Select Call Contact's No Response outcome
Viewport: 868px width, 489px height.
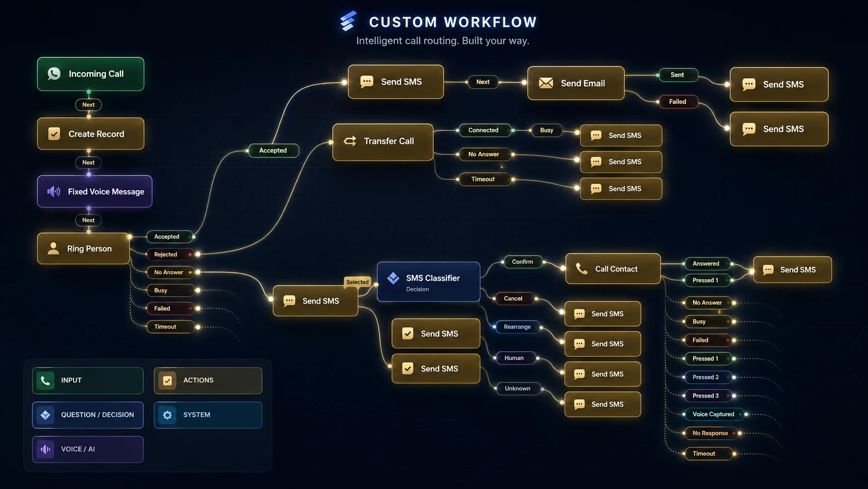click(x=711, y=433)
